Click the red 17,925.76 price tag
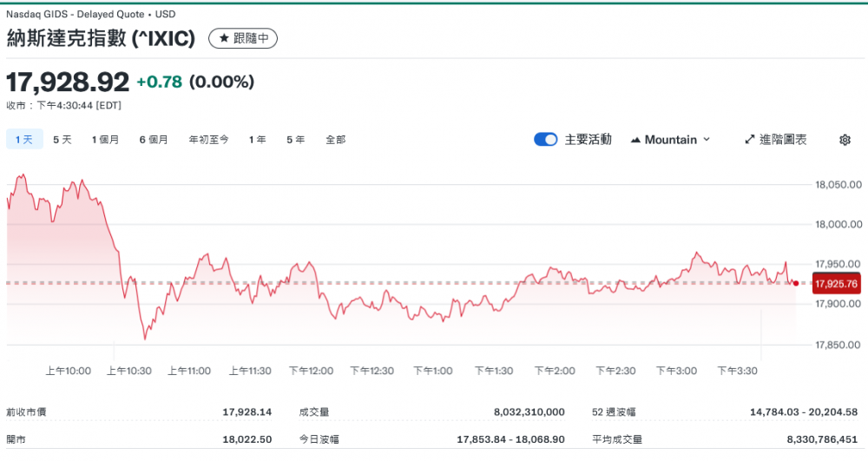Viewport: 868px width, 461px height. click(x=836, y=284)
